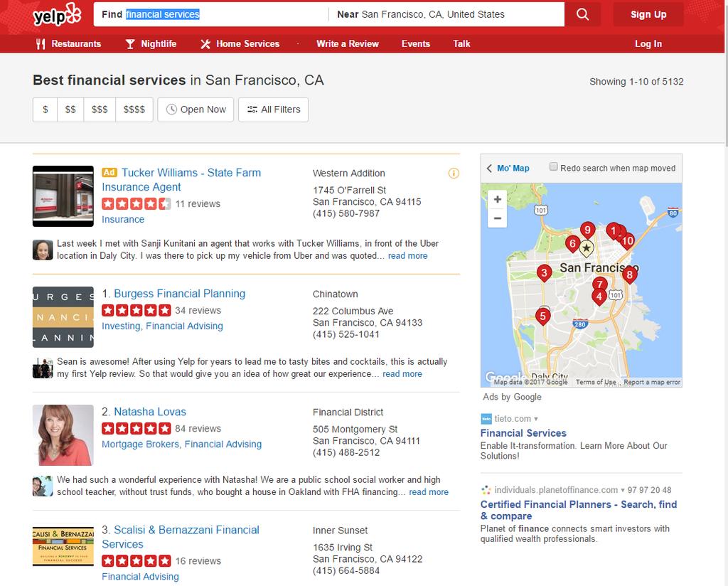The width and height of the screenshot is (728, 586).
Task: Go to Write a Review
Action: (x=347, y=43)
